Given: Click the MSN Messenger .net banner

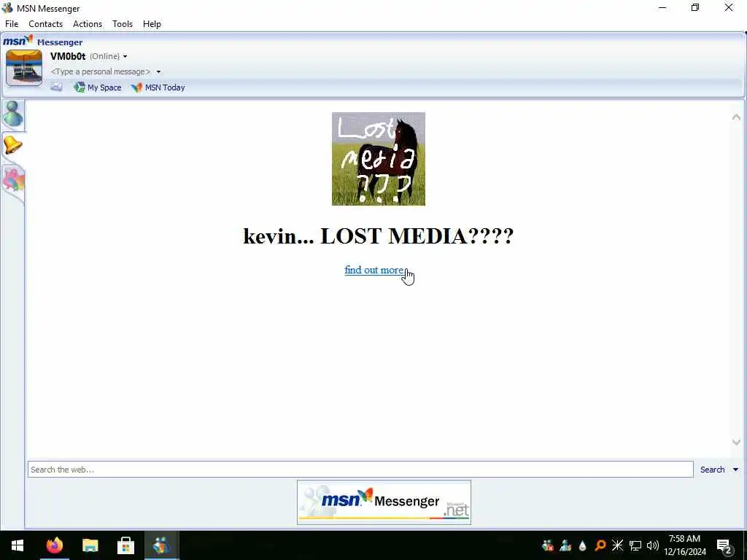Looking at the screenshot, I should click(384, 502).
